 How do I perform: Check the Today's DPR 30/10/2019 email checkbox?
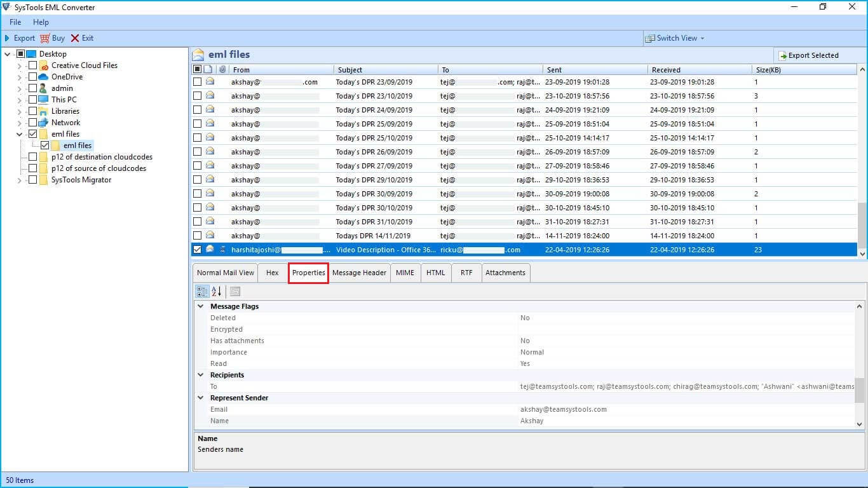pyautogui.click(x=198, y=208)
